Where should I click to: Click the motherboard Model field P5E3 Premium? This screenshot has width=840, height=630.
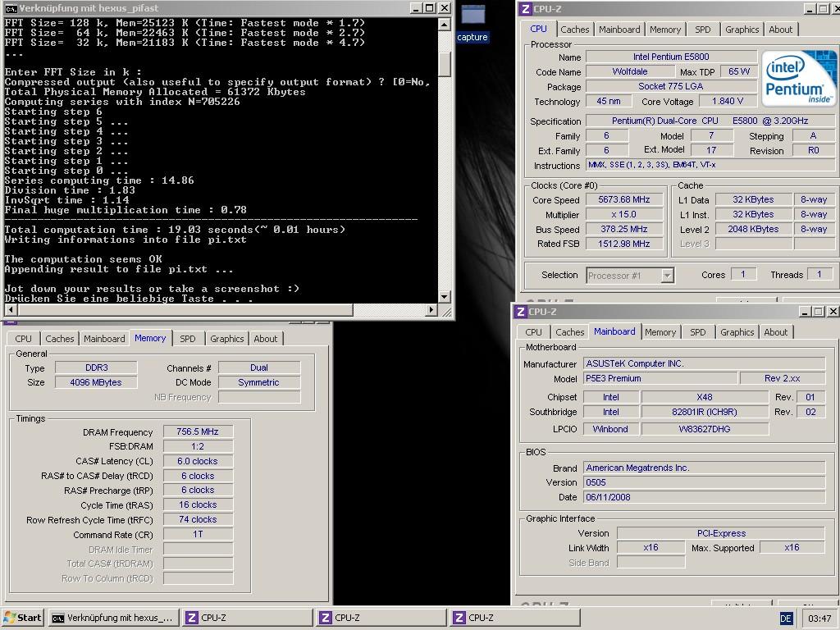pos(660,378)
